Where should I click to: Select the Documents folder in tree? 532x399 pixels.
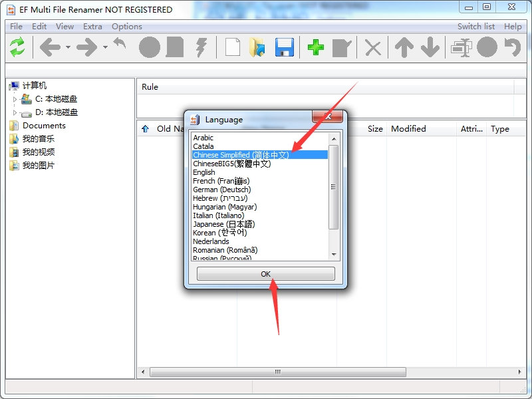pos(44,126)
